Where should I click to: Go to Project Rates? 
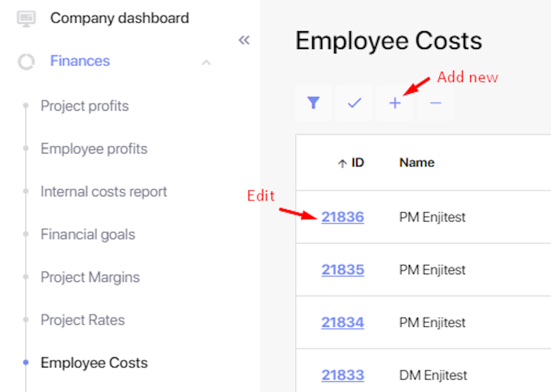(82, 320)
